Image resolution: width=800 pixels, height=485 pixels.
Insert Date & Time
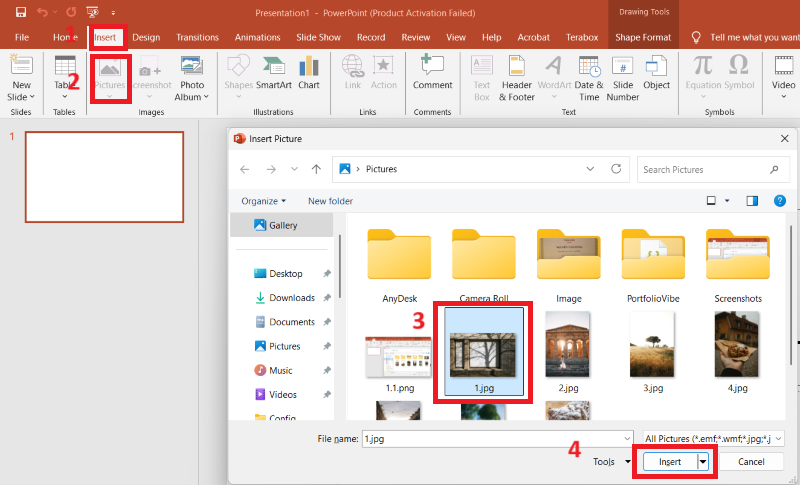tap(589, 78)
